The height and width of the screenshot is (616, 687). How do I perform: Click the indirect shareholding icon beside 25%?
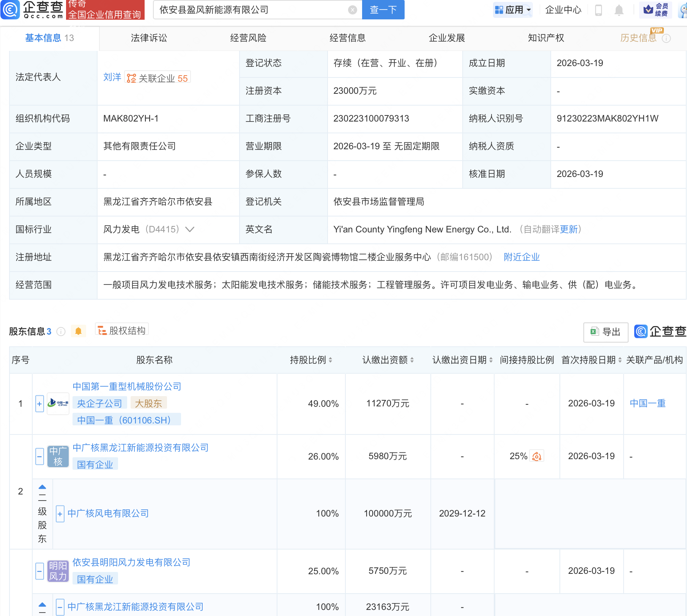pos(536,456)
